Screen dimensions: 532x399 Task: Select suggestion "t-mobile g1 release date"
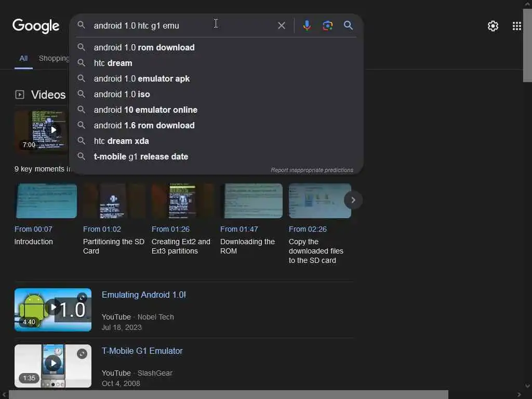click(x=216, y=157)
